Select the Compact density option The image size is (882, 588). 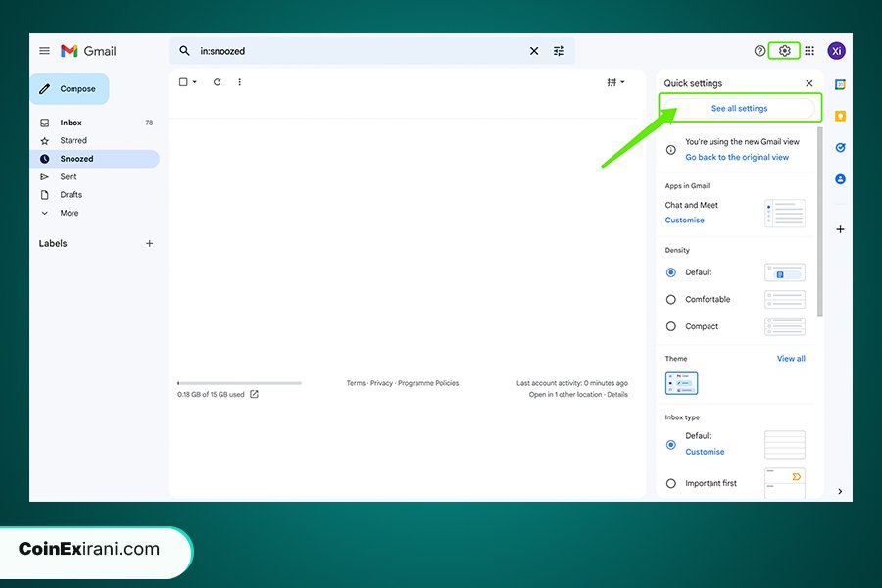click(670, 326)
